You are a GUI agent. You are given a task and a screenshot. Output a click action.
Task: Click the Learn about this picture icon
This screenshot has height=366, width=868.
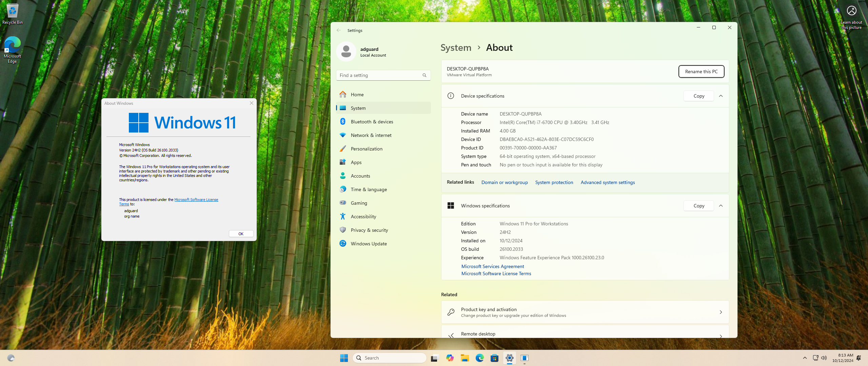(x=851, y=17)
